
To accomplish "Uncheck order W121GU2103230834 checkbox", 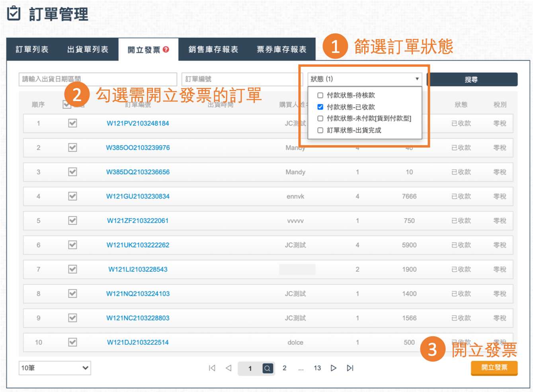I will pos(72,196).
